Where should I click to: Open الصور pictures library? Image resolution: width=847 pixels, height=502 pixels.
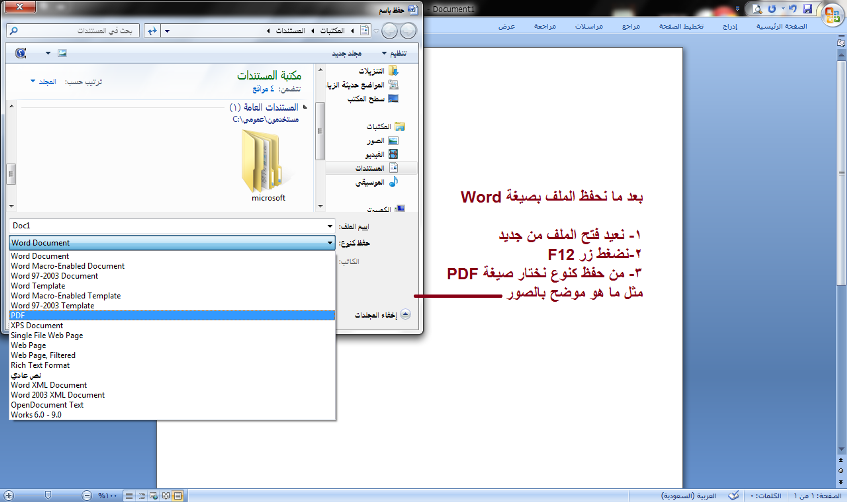click(x=382, y=140)
